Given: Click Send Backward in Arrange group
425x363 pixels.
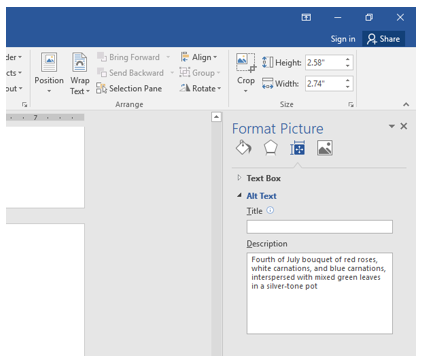Looking at the screenshot, I should [131, 73].
